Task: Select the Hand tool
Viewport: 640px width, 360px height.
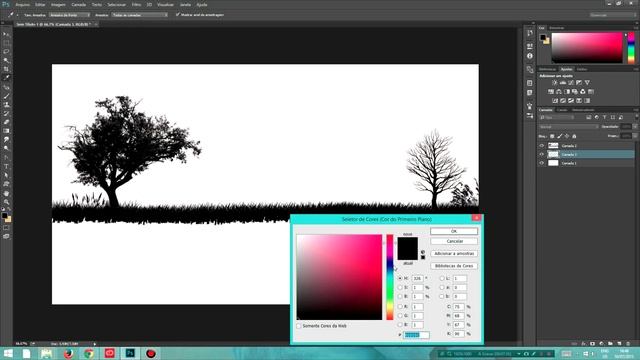Action: 6,193
